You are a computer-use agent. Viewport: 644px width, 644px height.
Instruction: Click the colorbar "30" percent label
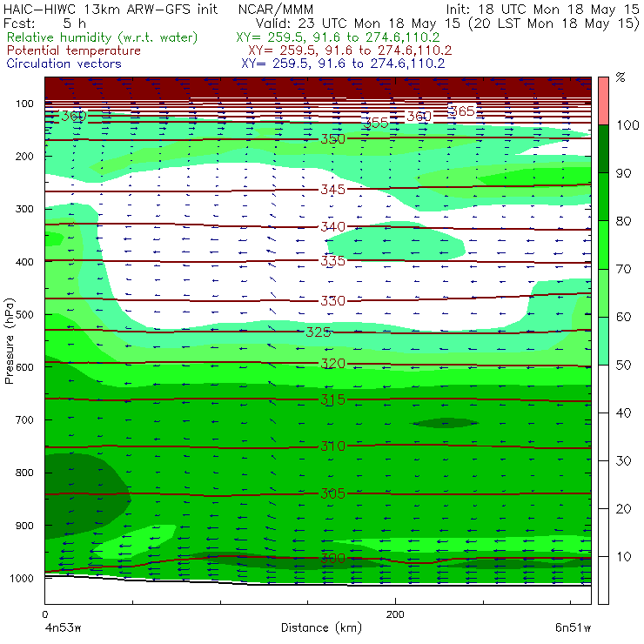coord(623,461)
